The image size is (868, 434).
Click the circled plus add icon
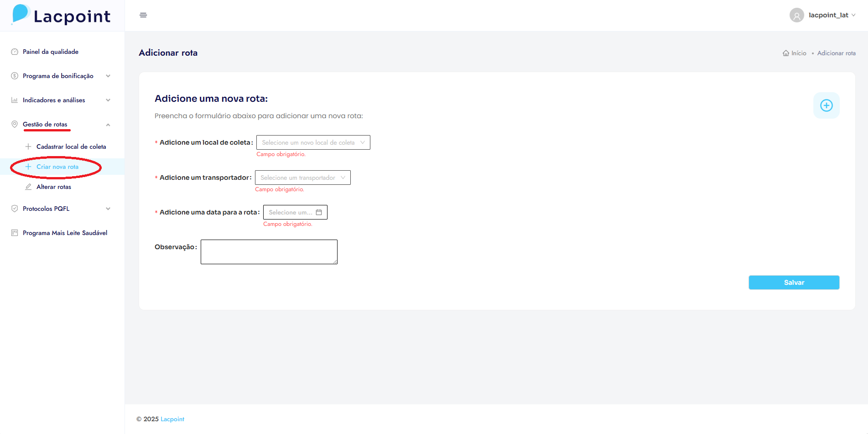[x=826, y=105]
